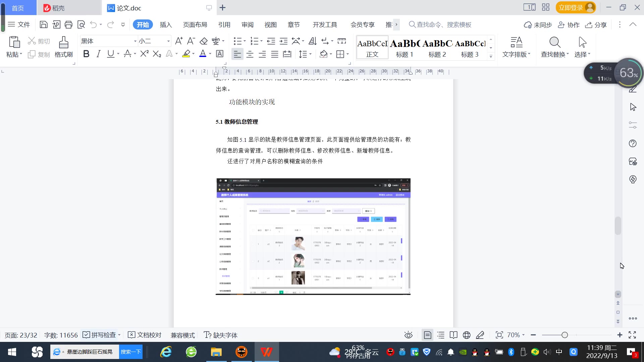The image size is (644, 362).
Task: Apply text highlight color
Action: click(186, 54)
